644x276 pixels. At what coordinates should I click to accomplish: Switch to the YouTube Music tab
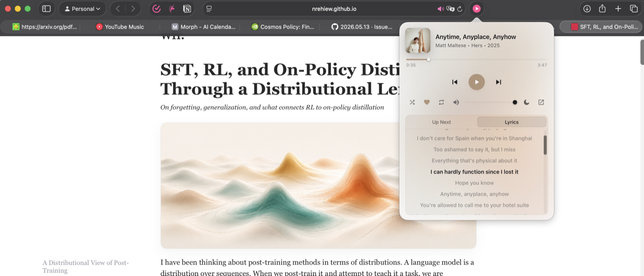tap(120, 27)
